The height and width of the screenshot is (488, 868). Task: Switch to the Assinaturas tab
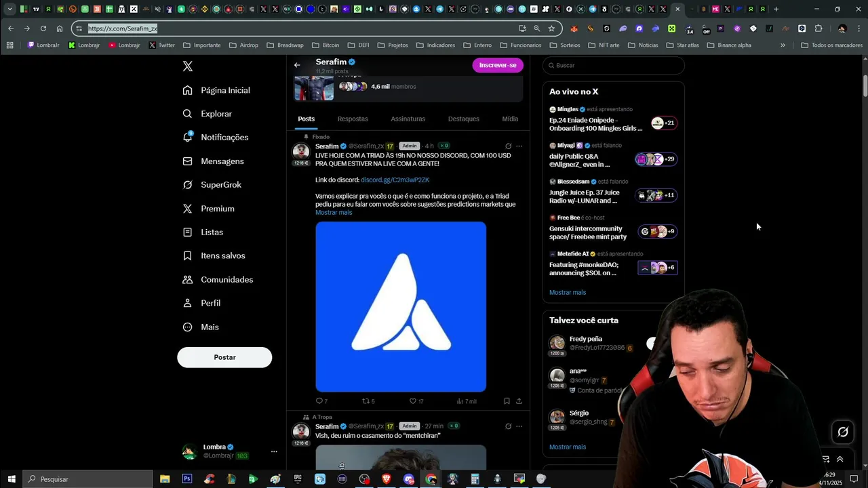[x=408, y=119]
